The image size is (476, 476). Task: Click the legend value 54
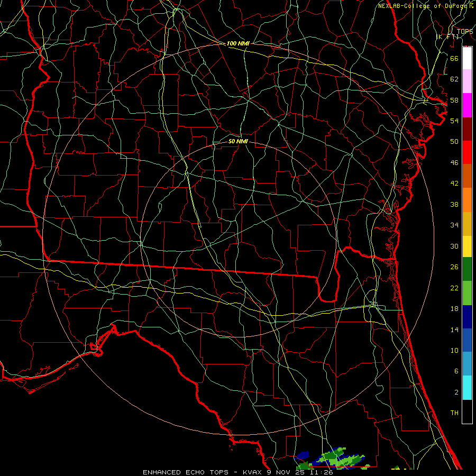click(454, 121)
